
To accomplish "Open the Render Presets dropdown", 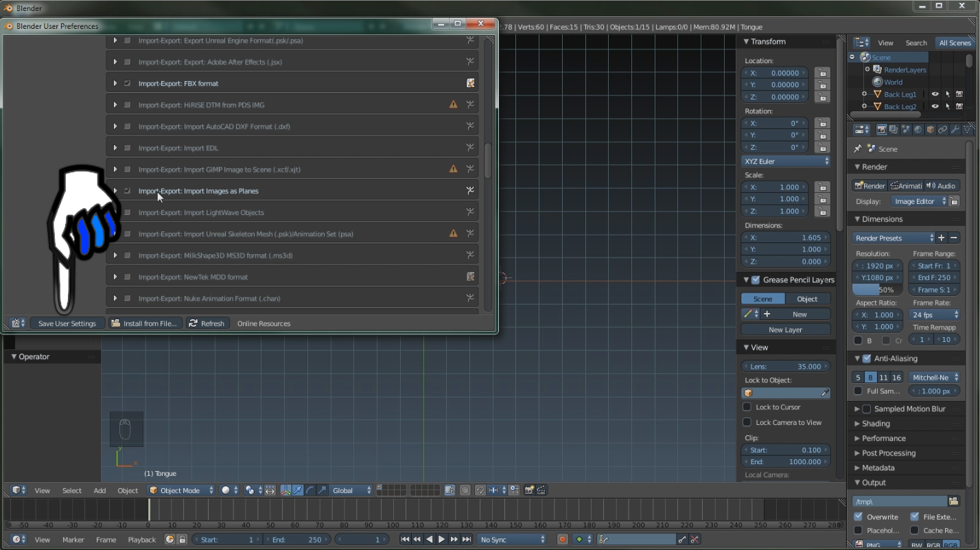I will [x=894, y=238].
